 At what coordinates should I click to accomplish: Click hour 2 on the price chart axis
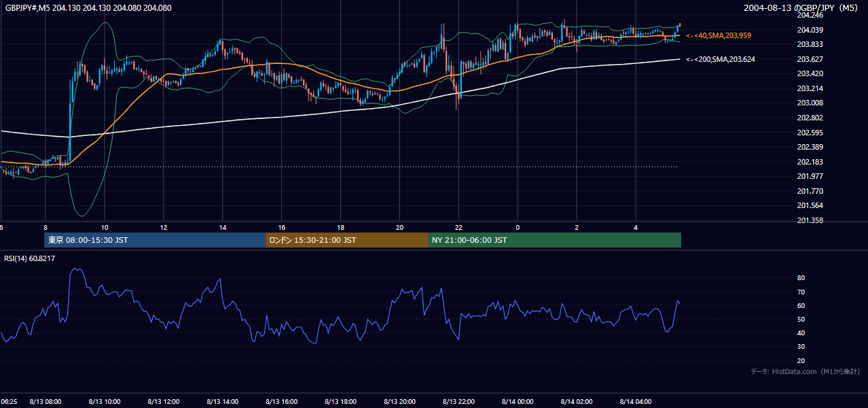[577, 227]
